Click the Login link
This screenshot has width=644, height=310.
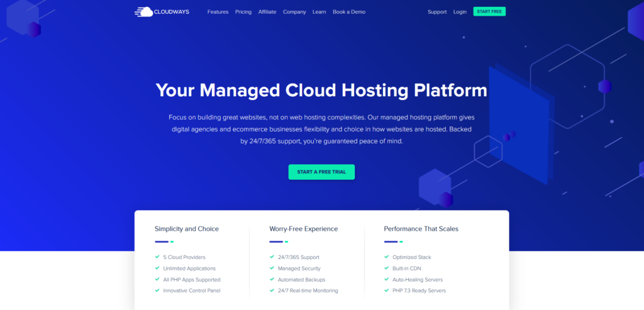click(460, 12)
